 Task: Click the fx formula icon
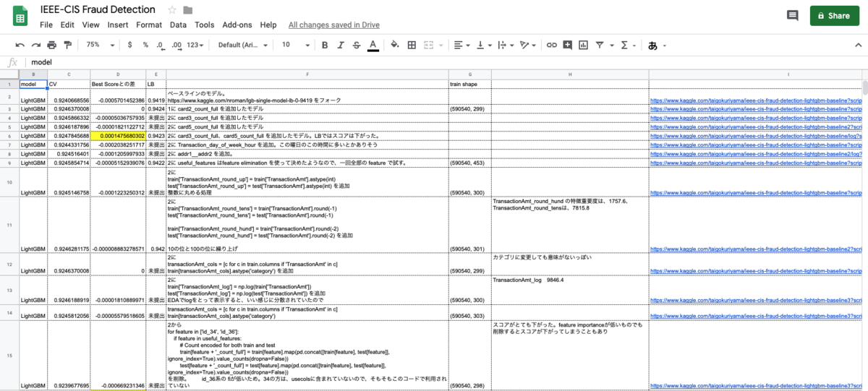pos(12,62)
